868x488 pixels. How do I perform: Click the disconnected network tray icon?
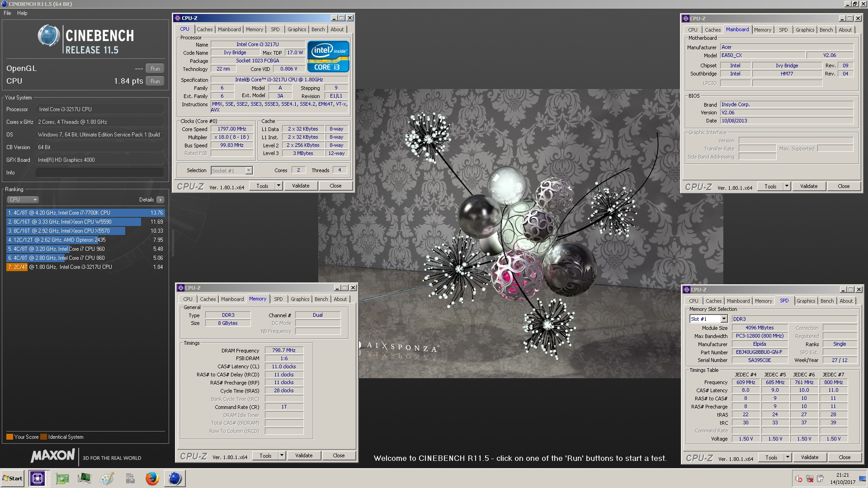coord(810,479)
